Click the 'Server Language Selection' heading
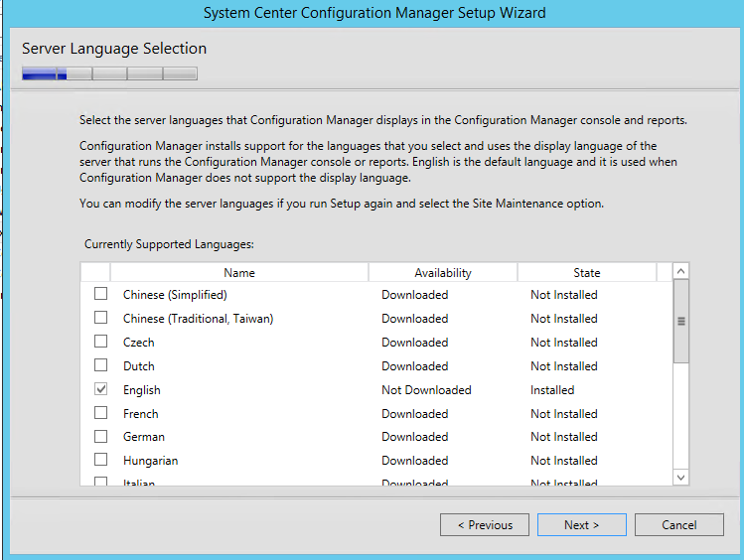The width and height of the screenshot is (744, 560). tap(114, 49)
